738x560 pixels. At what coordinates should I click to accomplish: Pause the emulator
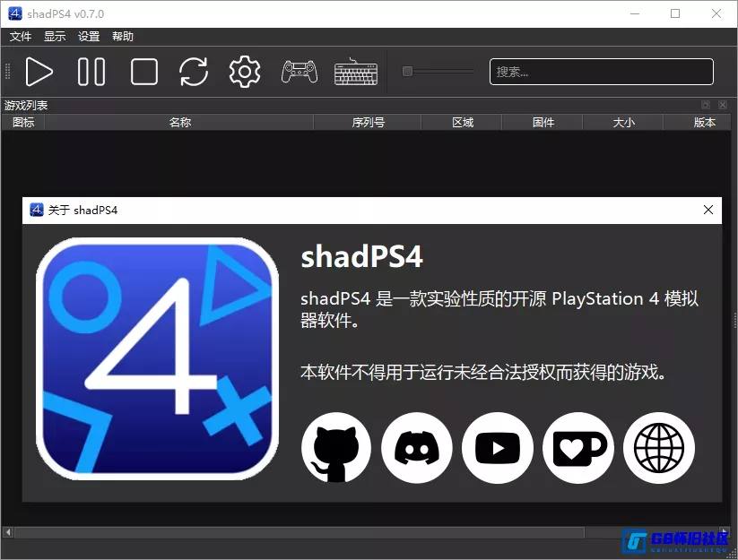[x=91, y=72]
